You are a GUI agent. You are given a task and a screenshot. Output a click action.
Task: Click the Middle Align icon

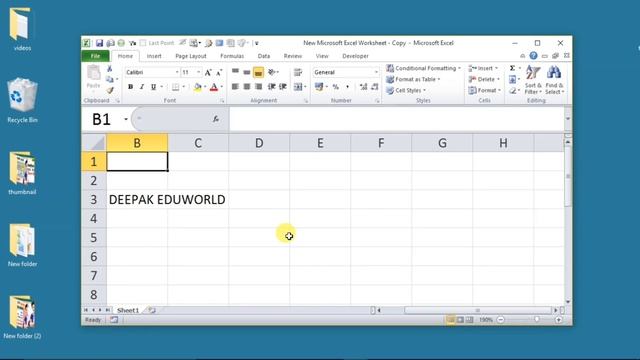[247, 72]
